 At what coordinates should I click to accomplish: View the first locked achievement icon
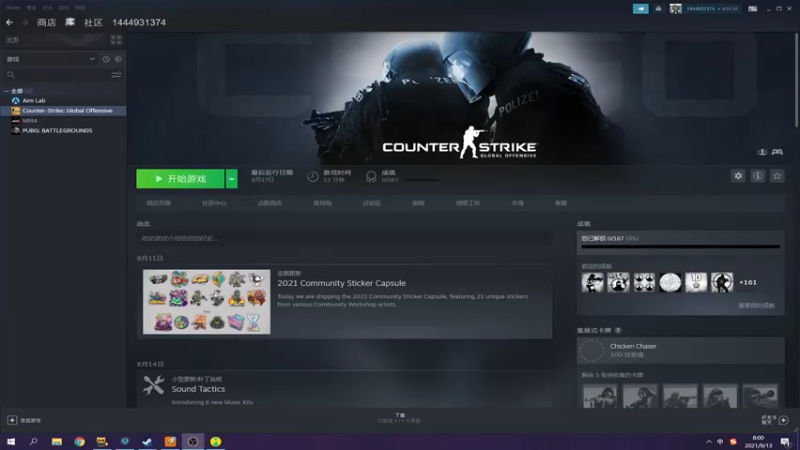pos(592,283)
